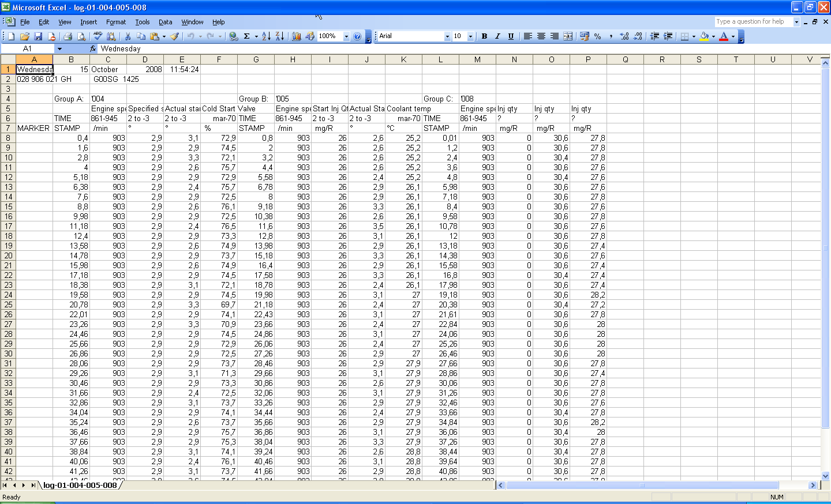The width and height of the screenshot is (831, 504).
Task: Open the Data menu
Action: point(166,22)
